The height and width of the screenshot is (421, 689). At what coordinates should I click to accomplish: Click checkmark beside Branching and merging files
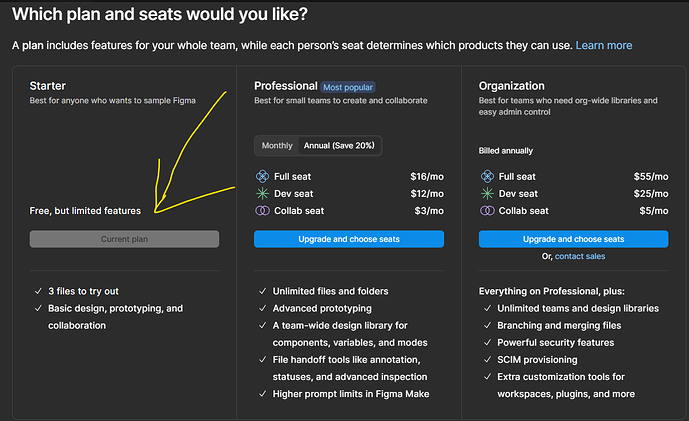(x=487, y=325)
